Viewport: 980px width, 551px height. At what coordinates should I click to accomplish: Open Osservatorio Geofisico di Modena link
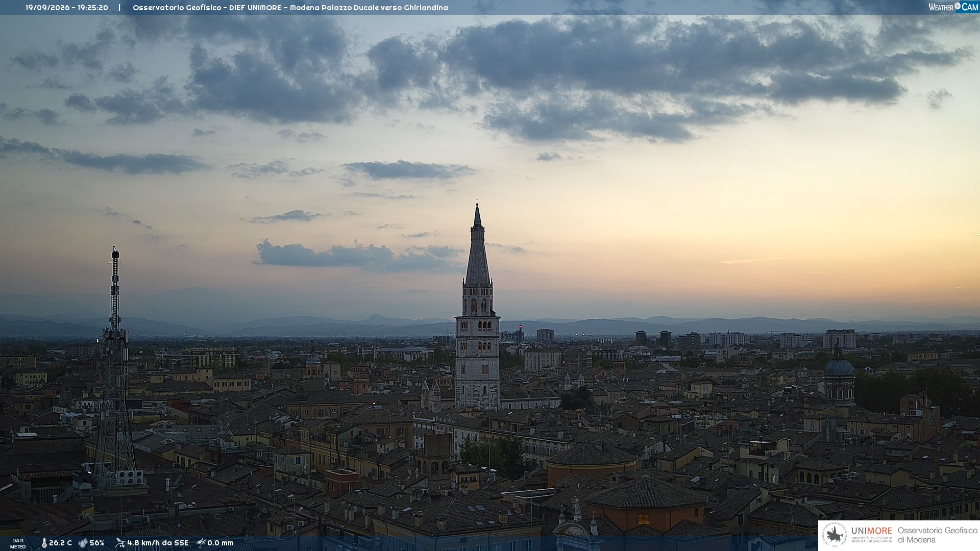click(937, 535)
